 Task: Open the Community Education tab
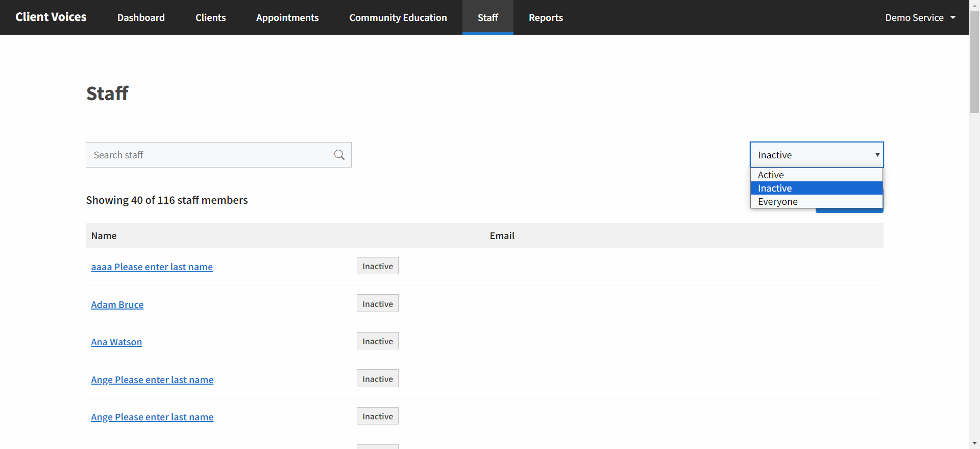coord(398,17)
